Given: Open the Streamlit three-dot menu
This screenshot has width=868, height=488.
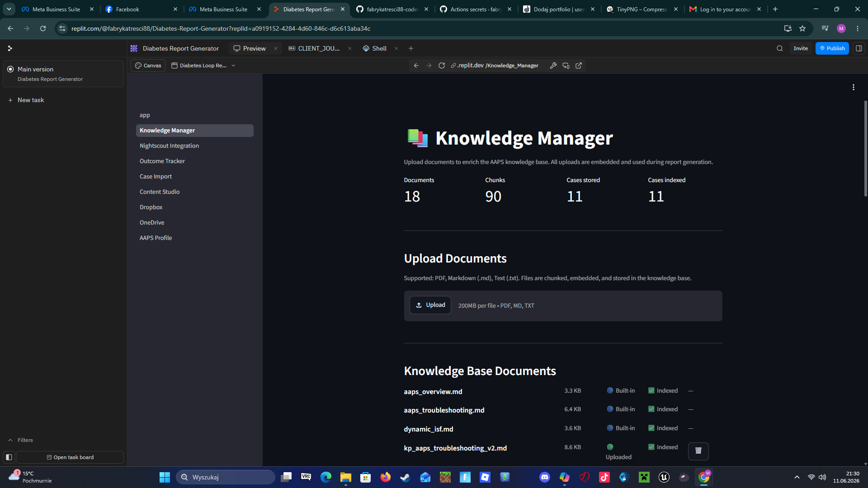Looking at the screenshot, I should pos(854,87).
